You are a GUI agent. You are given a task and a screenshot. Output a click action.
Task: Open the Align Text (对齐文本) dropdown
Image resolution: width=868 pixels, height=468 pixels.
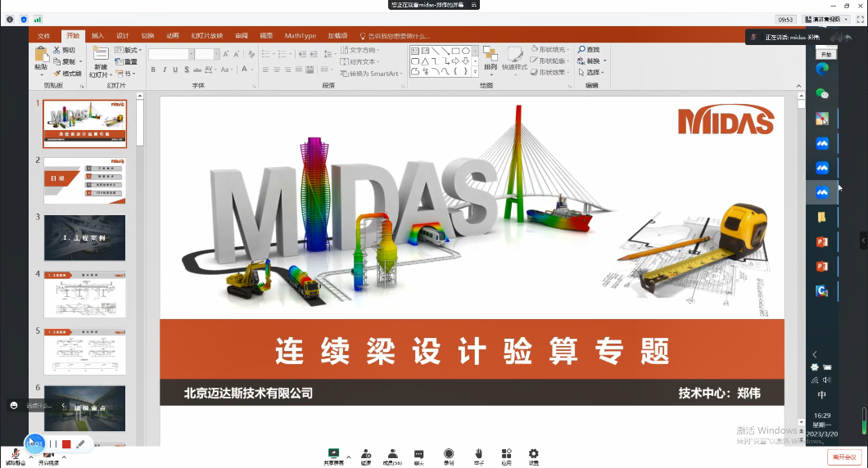pos(359,61)
